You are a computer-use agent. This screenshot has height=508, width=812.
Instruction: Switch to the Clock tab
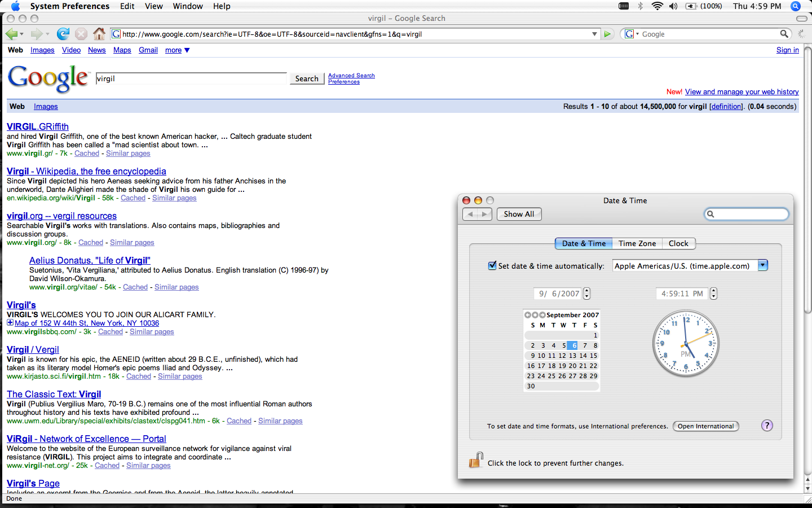[678, 243]
